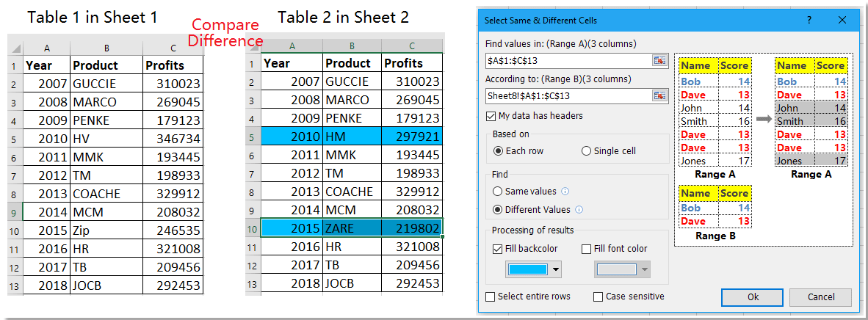Tick the Case sensitive checkbox

[598, 297]
